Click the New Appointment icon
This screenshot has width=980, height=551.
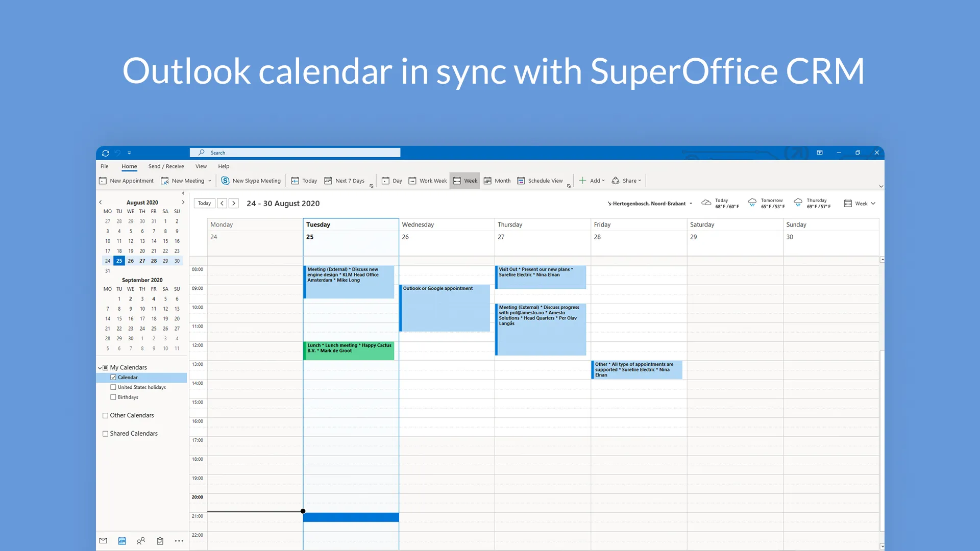coord(103,181)
